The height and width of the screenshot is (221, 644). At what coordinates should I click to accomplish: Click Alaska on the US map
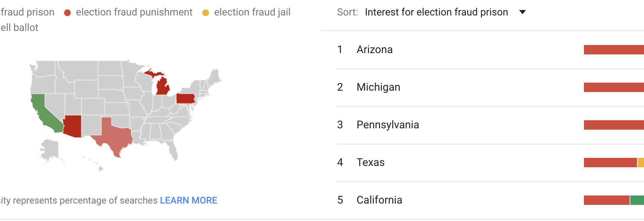point(50,149)
